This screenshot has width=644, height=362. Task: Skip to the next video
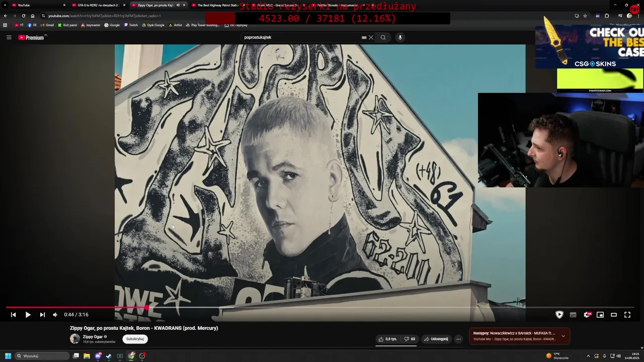42,315
